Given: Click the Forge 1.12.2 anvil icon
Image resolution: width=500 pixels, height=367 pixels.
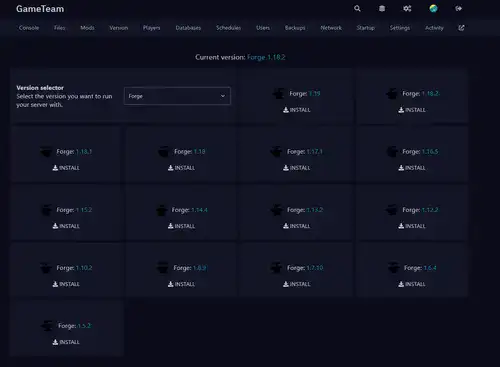Looking at the screenshot, I should [392, 210].
